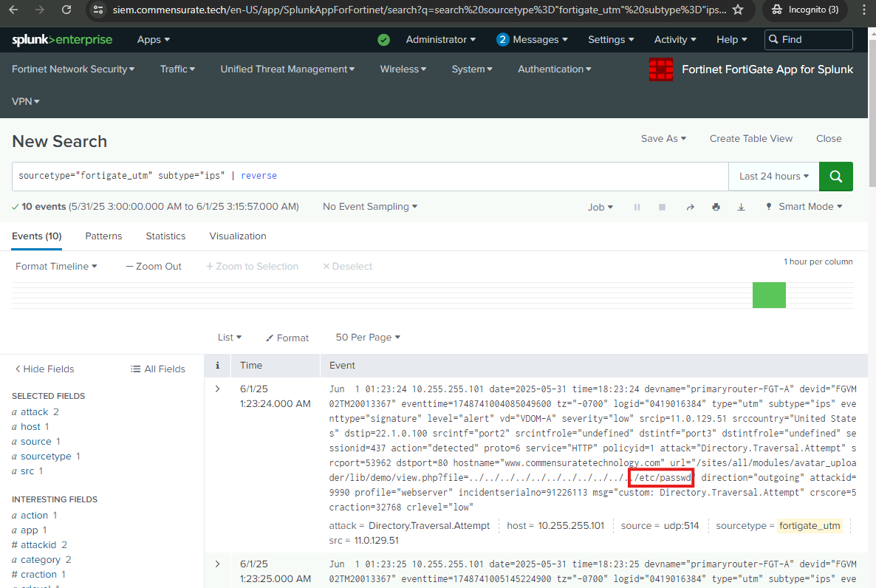Viewport: 876px width, 588px height.
Task: Click the All Fields button
Action: coord(157,369)
